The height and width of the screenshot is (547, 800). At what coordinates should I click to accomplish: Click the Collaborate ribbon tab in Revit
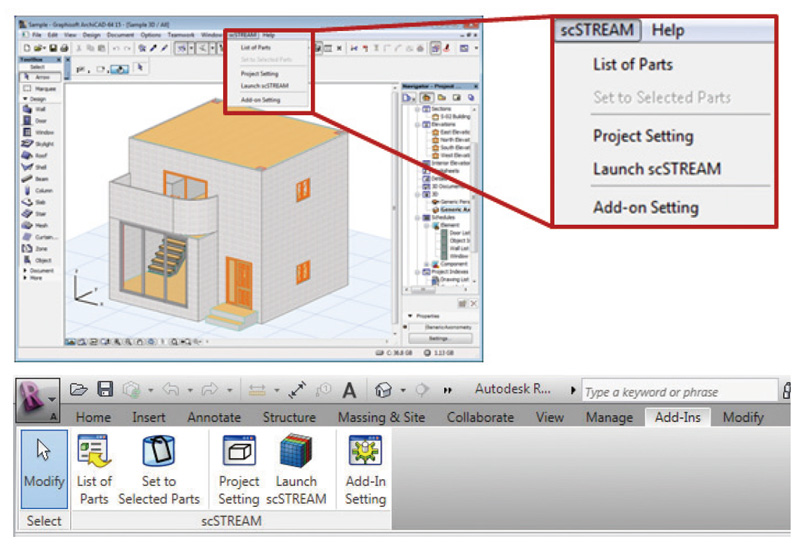(480, 417)
